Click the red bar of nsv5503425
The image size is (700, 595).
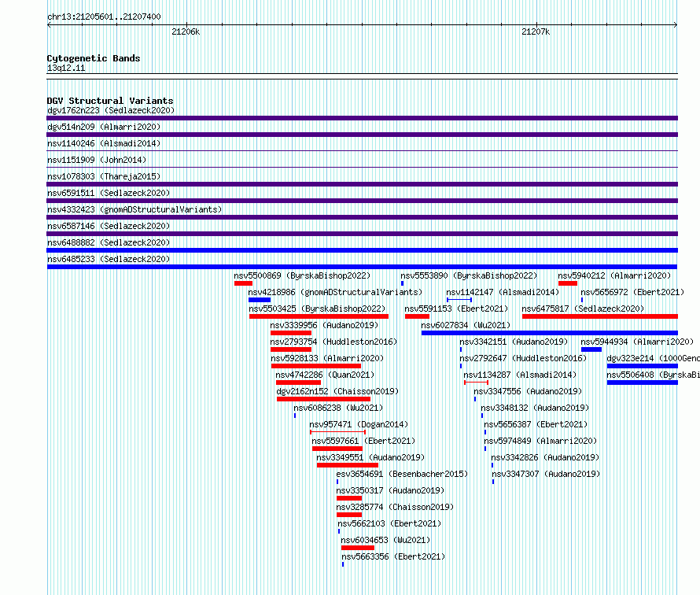pyautogui.click(x=319, y=316)
